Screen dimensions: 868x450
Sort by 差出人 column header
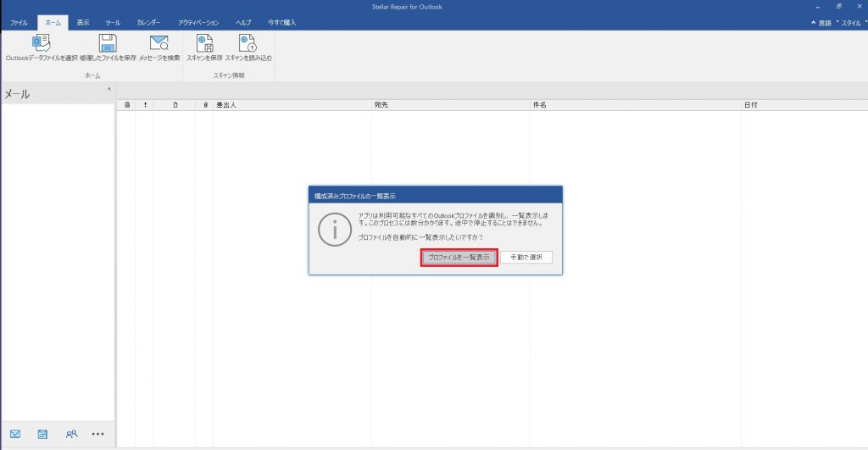tap(292, 104)
